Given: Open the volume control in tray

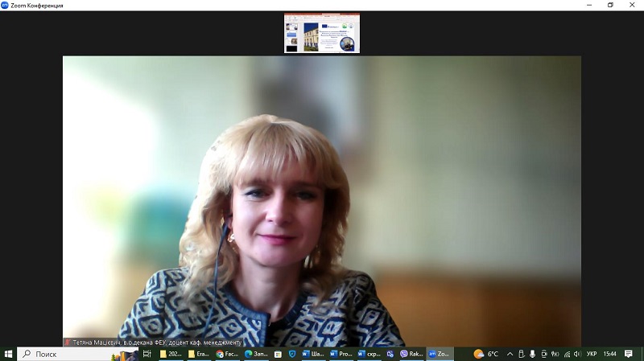Looking at the screenshot, I should (x=577, y=354).
